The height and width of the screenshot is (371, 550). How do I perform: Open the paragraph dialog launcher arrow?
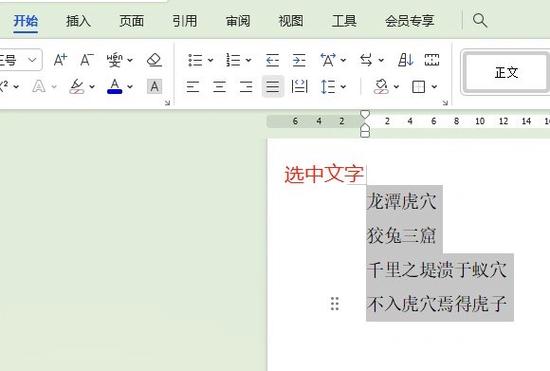pyautogui.click(x=445, y=103)
